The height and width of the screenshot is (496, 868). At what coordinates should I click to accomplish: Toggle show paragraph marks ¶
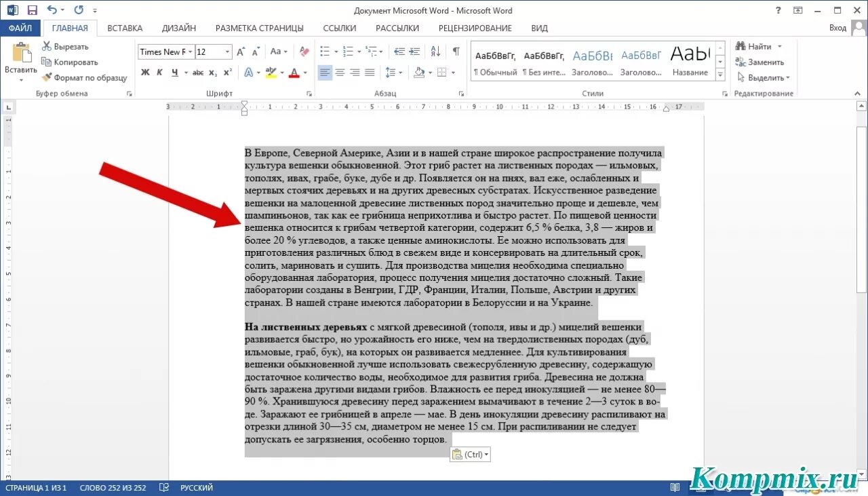point(456,52)
